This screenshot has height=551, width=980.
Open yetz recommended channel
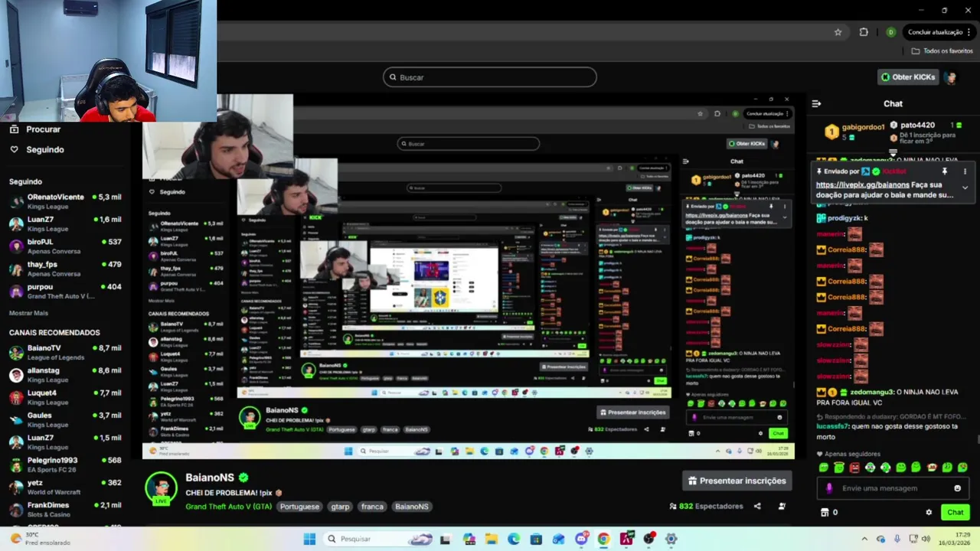pyautogui.click(x=65, y=487)
